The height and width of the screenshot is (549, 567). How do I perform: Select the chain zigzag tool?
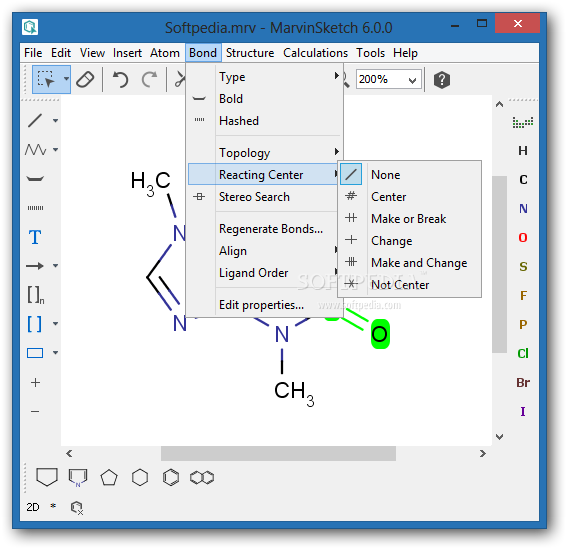point(35,149)
